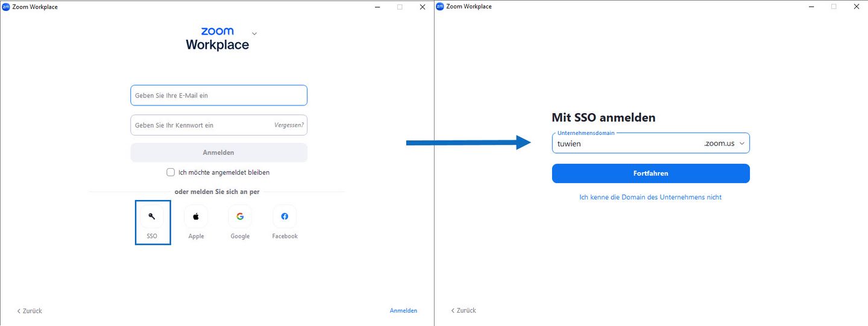This screenshot has width=868, height=326.
Task: Click the blue Anmelden link at bottom right
Action: click(x=403, y=311)
